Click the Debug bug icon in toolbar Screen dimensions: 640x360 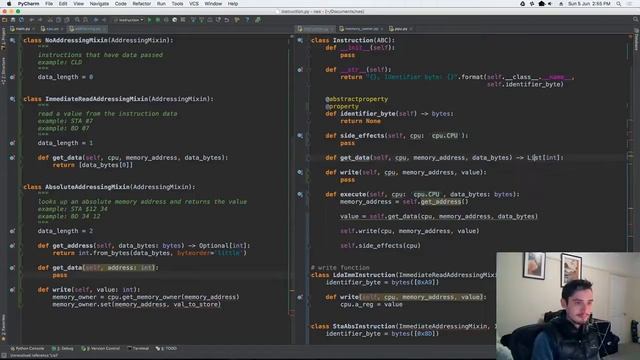pos(158,20)
